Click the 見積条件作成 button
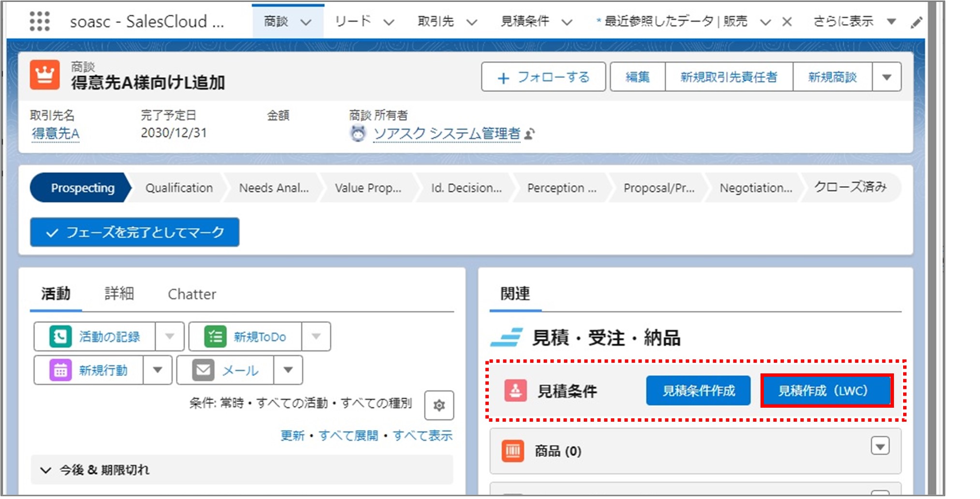Viewport: 980px width, 499px height. (698, 390)
